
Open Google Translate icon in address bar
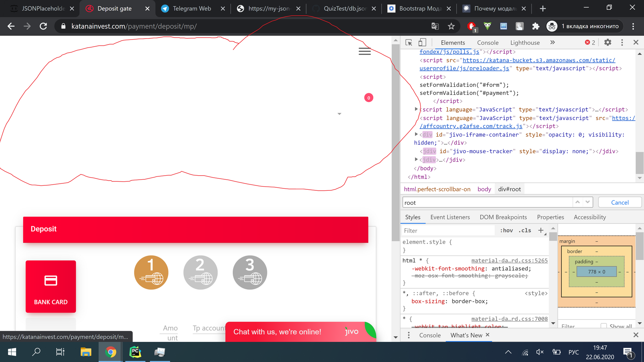[x=435, y=26]
